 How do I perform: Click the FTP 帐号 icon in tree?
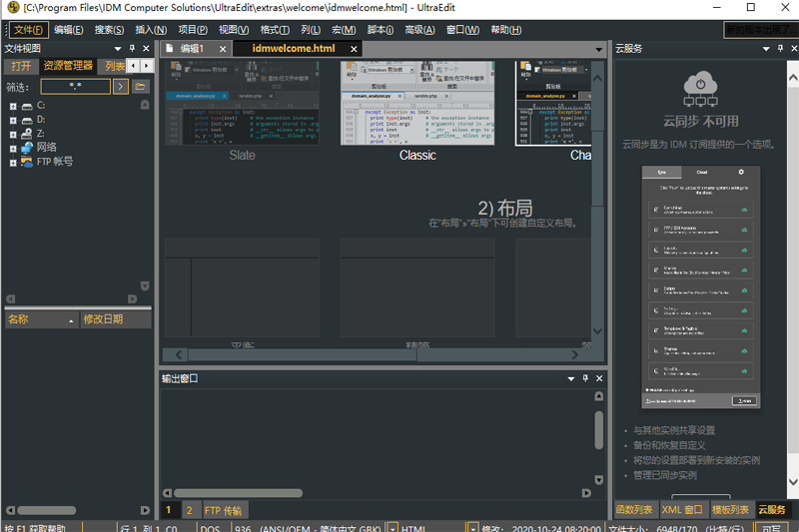27,162
